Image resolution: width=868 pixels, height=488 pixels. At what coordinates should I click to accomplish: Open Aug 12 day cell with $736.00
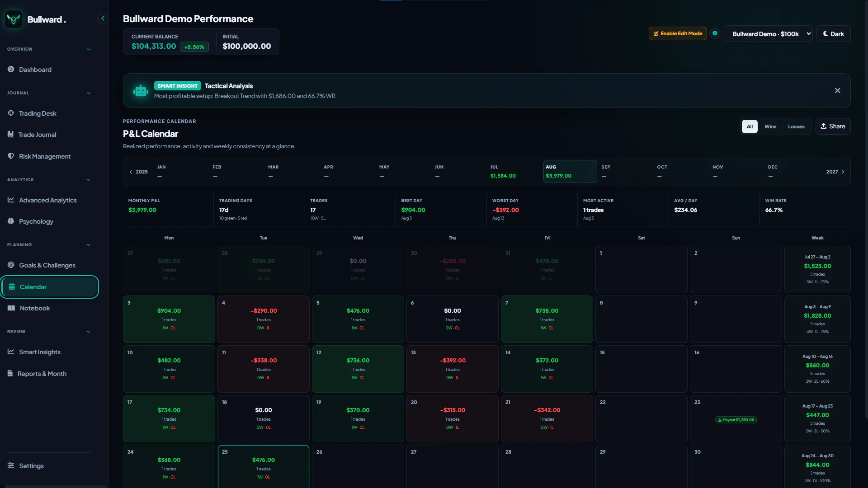pyautogui.click(x=358, y=369)
